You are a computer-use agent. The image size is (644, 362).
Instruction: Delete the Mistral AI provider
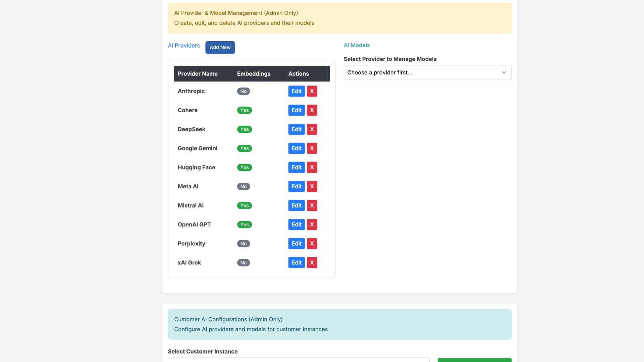[312, 205]
